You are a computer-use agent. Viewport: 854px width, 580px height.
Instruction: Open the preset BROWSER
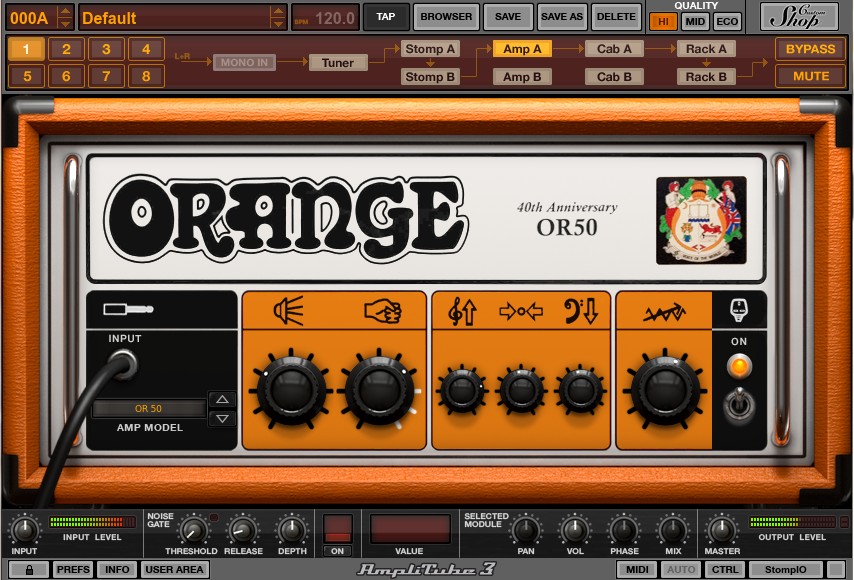coord(446,17)
